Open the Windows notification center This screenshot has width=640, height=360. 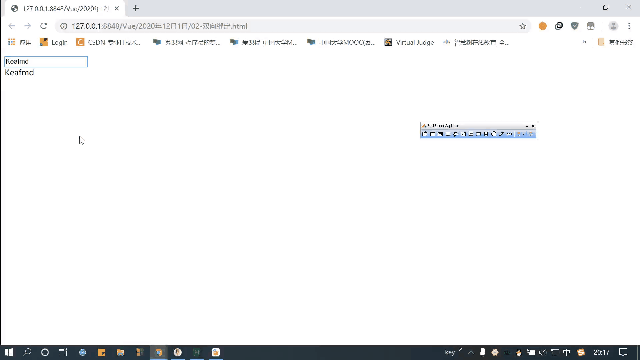623,352
